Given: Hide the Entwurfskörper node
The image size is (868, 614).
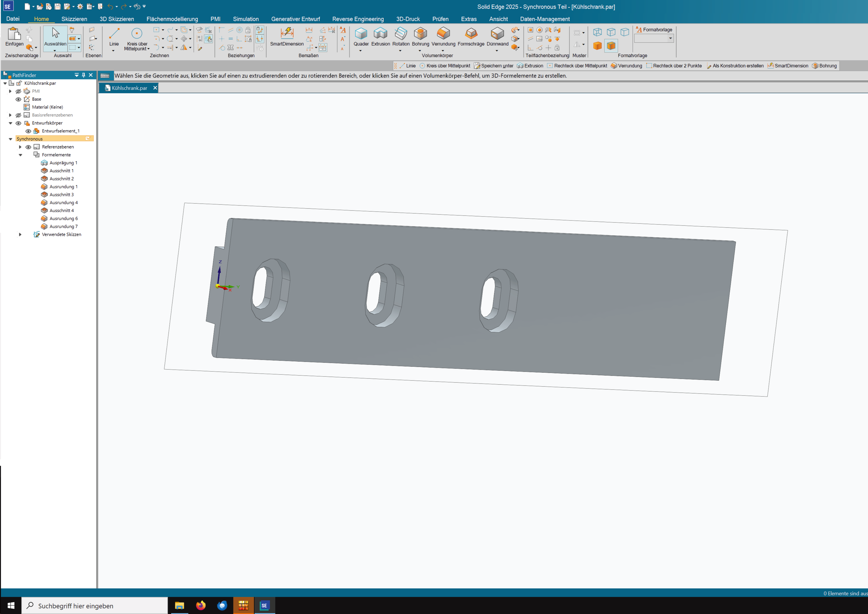Looking at the screenshot, I should (x=18, y=123).
